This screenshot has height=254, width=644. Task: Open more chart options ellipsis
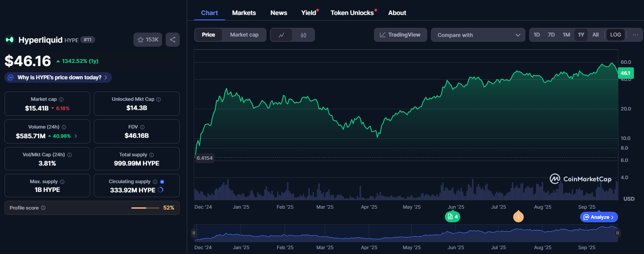point(635,35)
